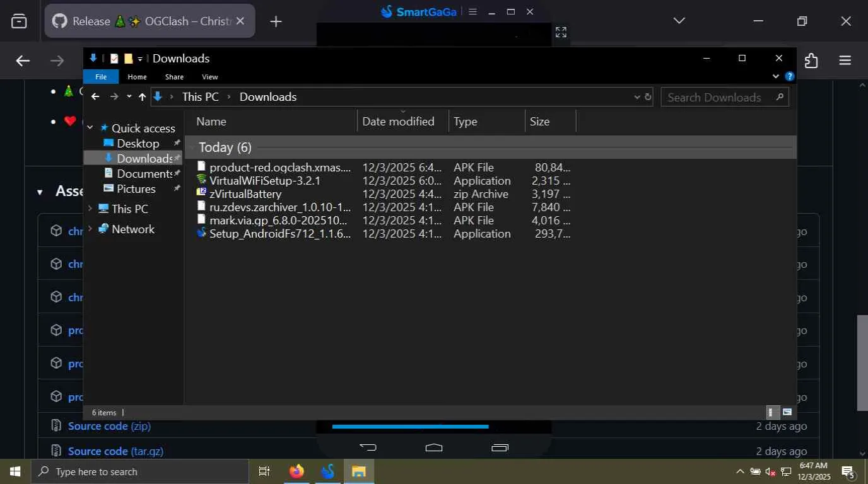Click the browser page vertical scrollbar
The height and width of the screenshot is (484, 868).
862,362
